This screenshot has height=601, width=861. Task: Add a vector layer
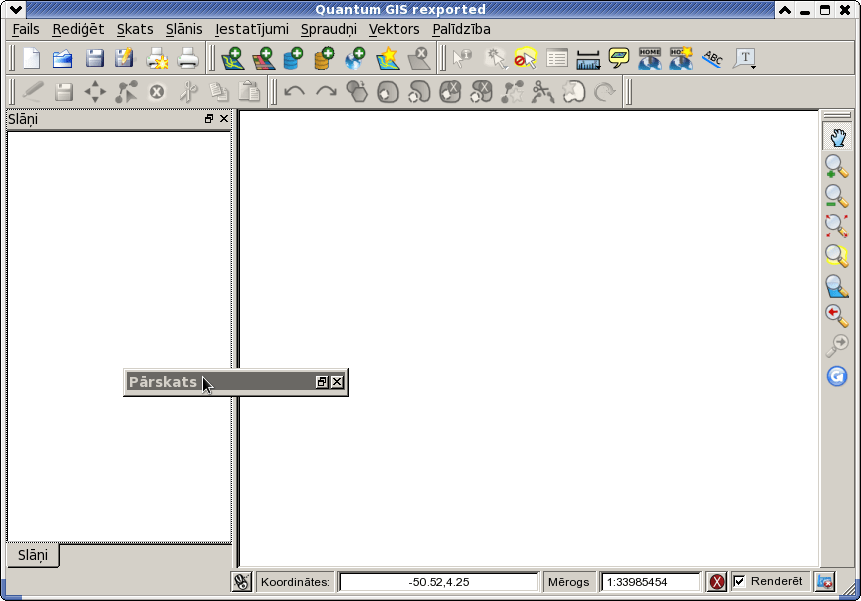pyautogui.click(x=233, y=59)
